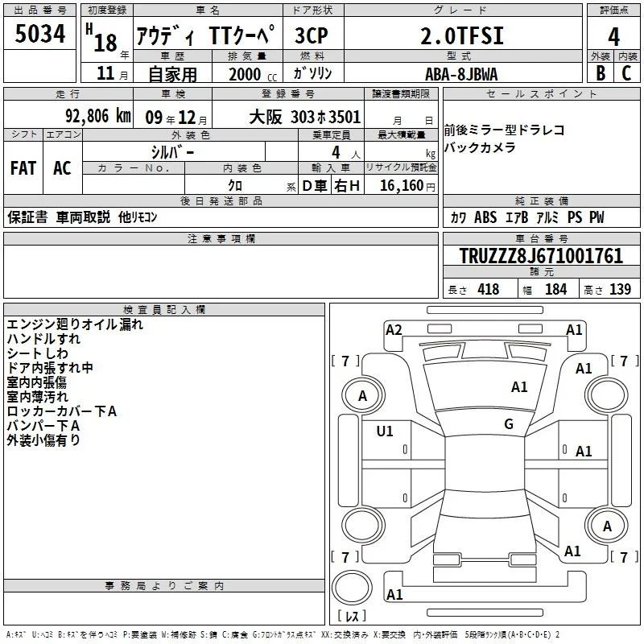644x644 pixels.
Task: Select the A2 mark on front bumper diagram
Action: pos(394,330)
